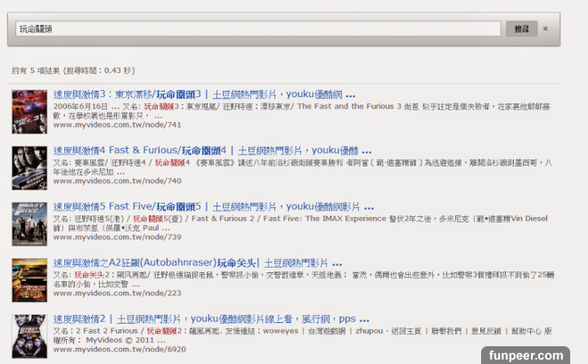Click the 速度與激情2 result title link
This screenshot has width=588, height=364.
196,319
